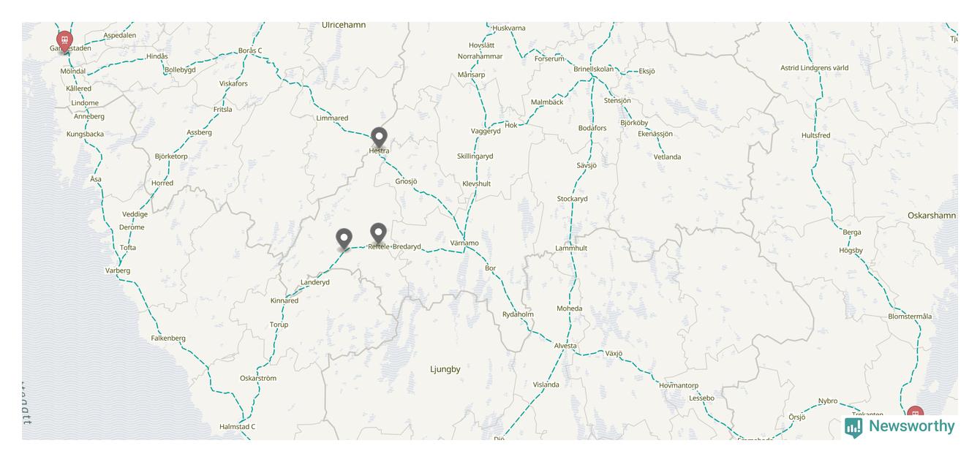Click the Ulricehamn label at top
Viewport: 980px width, 462px height.
click(x=344, y=25)
